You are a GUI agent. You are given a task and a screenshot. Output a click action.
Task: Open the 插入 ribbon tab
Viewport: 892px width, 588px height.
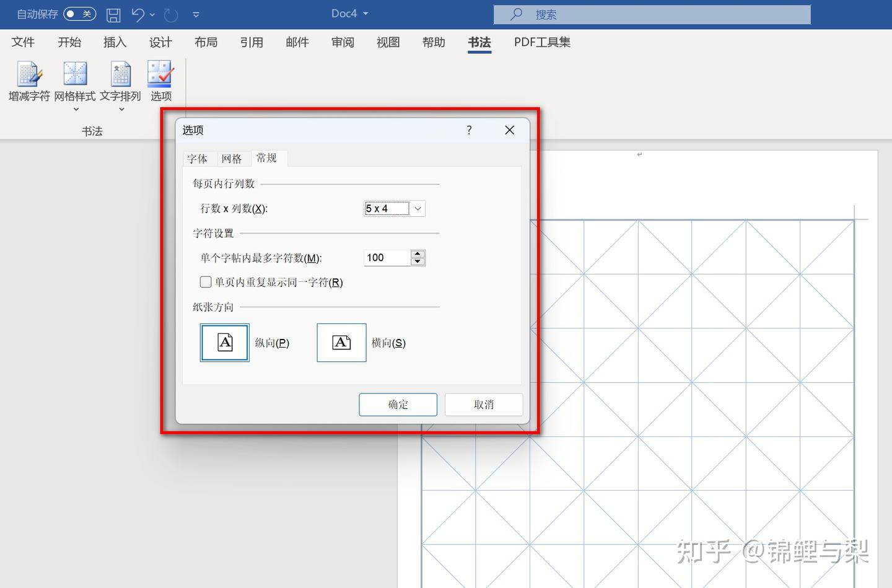pyautogui.click(x=115, y=42)
